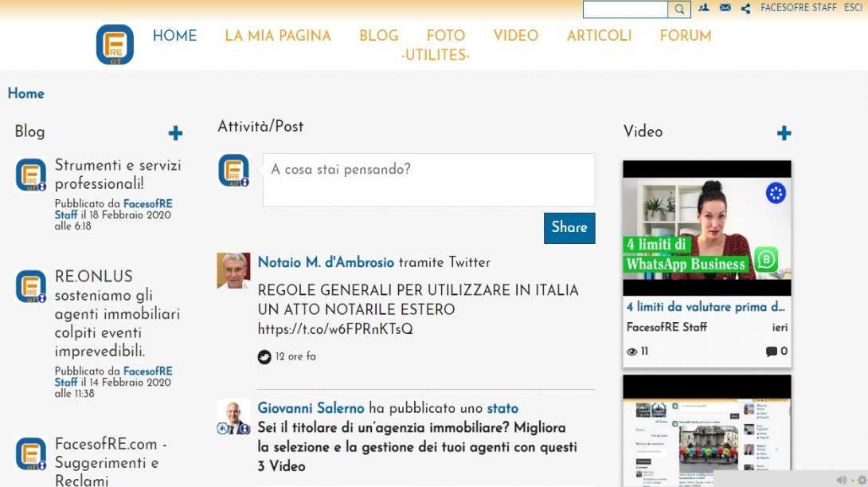This screenshot has height=487, width=868.
Task: Click the Home breadcrumb link
Action: (26, 93)
